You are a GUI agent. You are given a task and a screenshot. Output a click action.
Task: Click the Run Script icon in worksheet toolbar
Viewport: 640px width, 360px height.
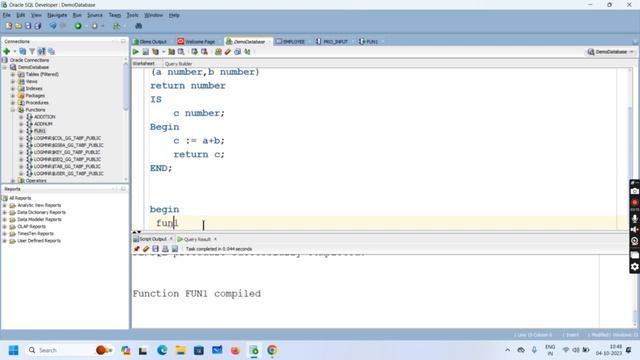pyautogui.click(x=145, y=52)
